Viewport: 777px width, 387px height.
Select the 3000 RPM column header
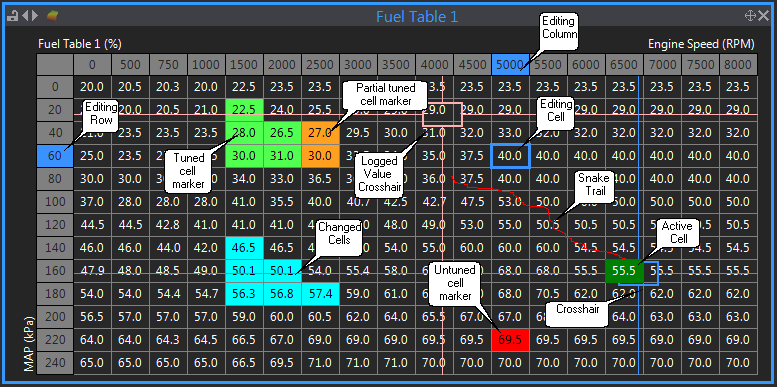[x=358, y=65]
